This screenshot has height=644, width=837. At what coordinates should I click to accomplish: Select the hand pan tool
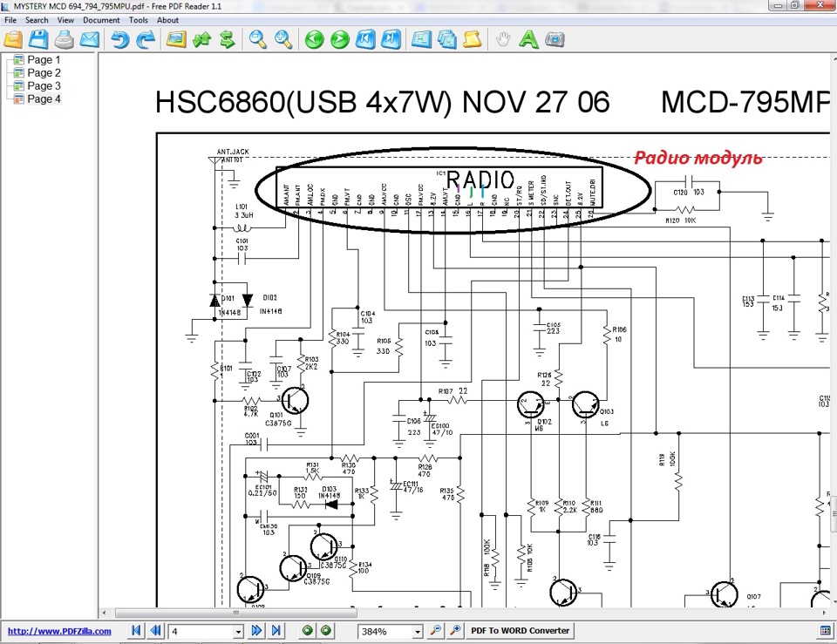(502, 39)
